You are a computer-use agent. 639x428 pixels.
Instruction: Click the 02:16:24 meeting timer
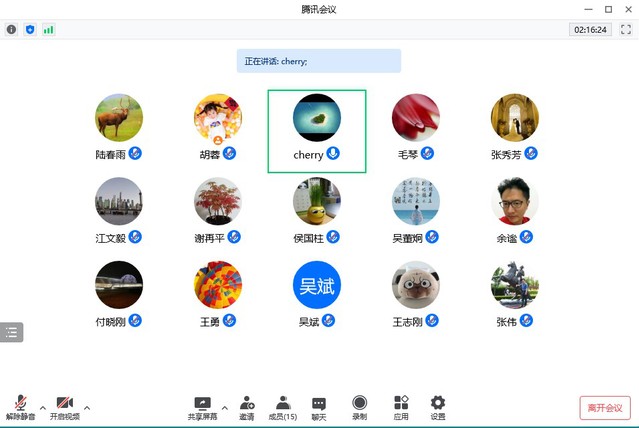point(590,30)
